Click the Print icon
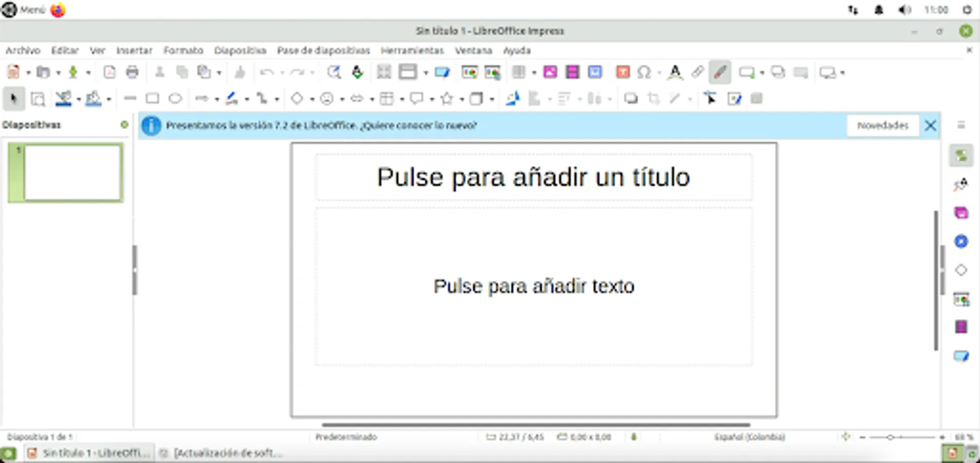Image resolution: width=980 pixels, height=463 pixels. coord(132,72)
